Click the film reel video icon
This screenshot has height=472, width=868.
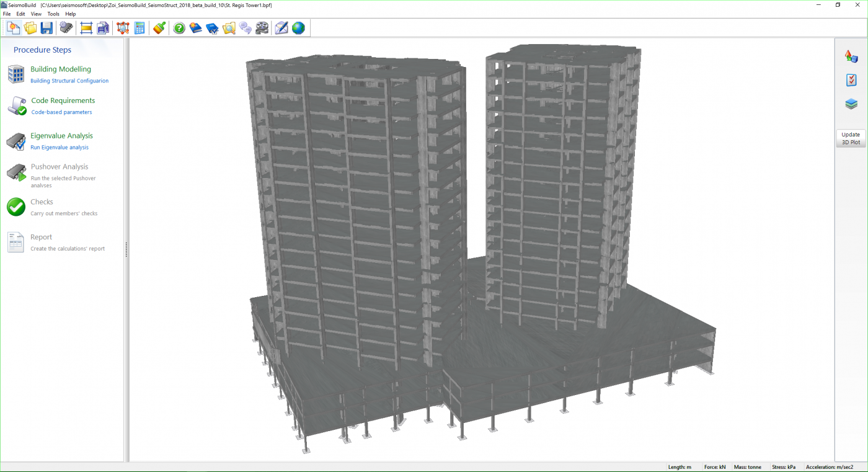pos(262,28)
